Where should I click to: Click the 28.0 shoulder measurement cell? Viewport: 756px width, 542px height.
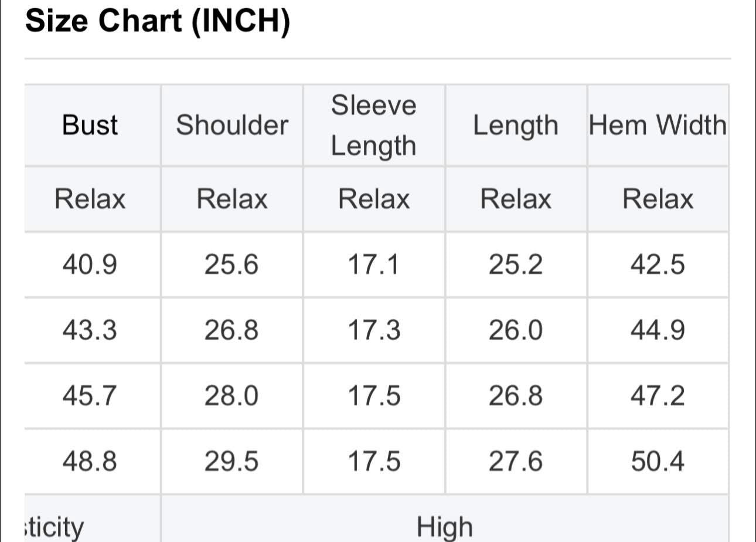231,396
